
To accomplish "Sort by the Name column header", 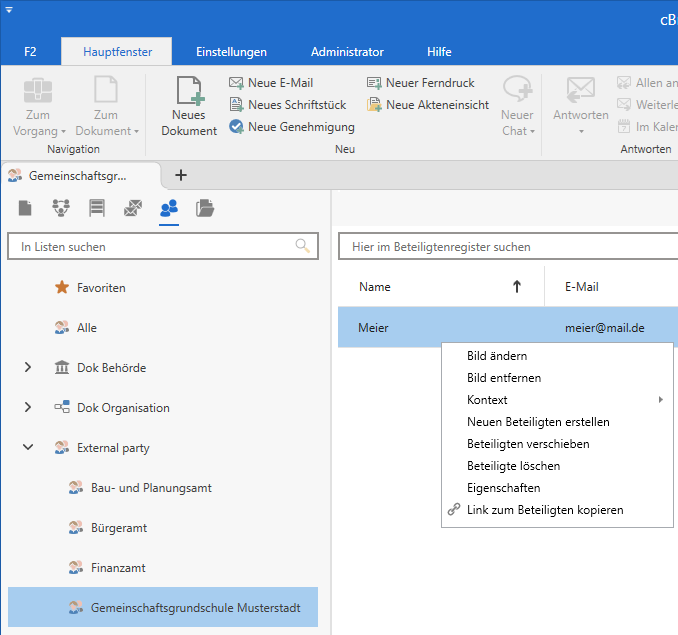I will 441,287.
